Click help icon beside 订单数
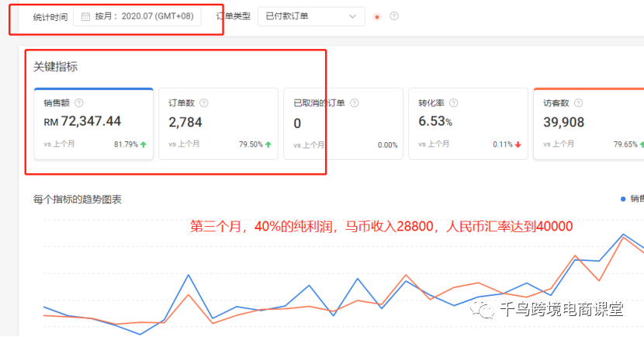644x337 pixels. point(204,102)
